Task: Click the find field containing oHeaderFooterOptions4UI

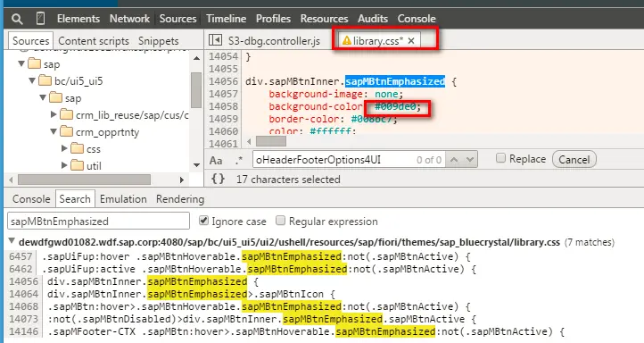Action: coord(349,160)
